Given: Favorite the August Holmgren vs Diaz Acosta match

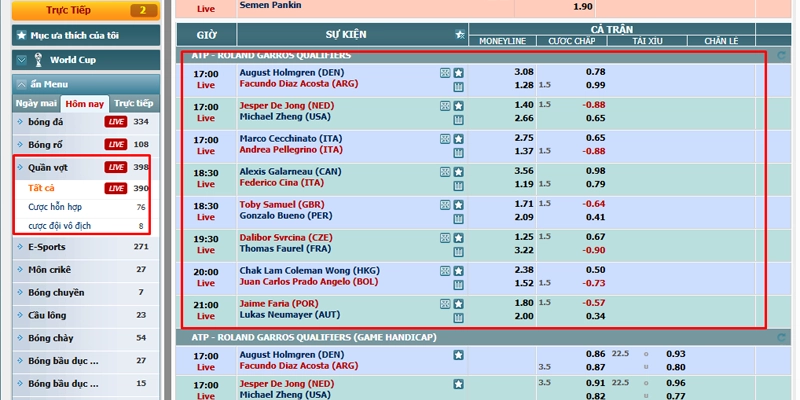Looking at the screenshot, I should point(459,73).
